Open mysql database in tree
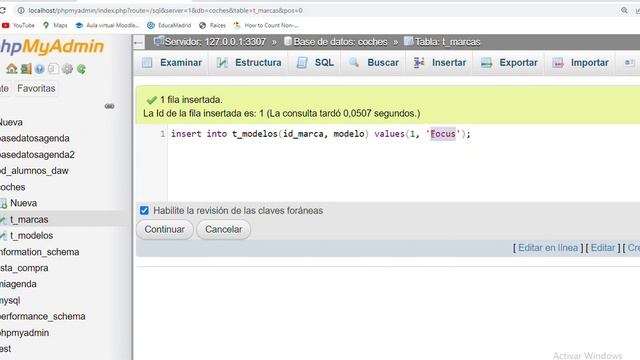640x360 pixels. tap(10, 300)
